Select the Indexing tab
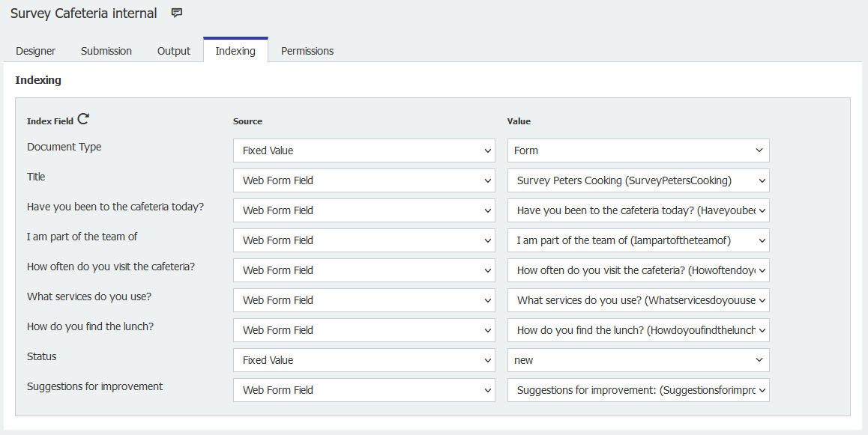Viewport: 868px width, 435px height. point(235,50)
